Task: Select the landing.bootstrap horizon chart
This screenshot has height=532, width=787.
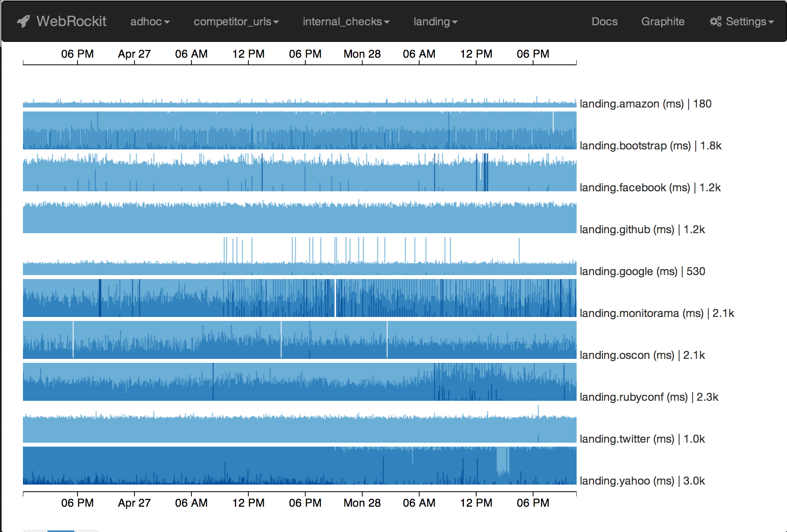Action: click(x=299, y=130)
